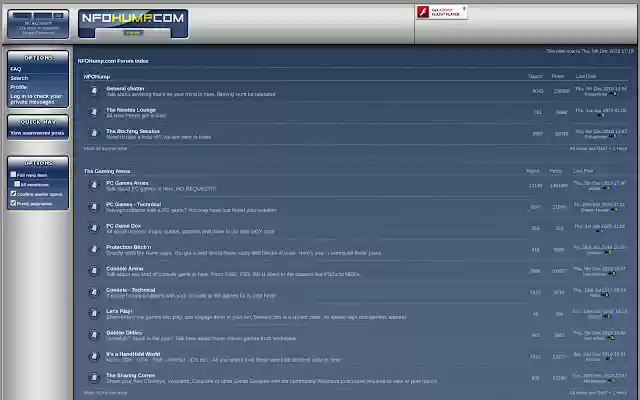Click the NFOHUMP.COM logo banner
Viewport: 640px width, 400px height.
coord(133,24)
